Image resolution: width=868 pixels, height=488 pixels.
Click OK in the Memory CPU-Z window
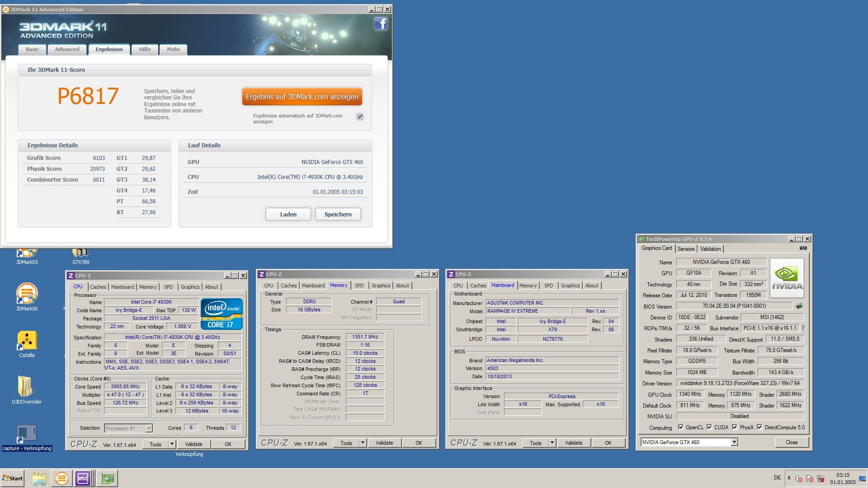tap(419, 443)
